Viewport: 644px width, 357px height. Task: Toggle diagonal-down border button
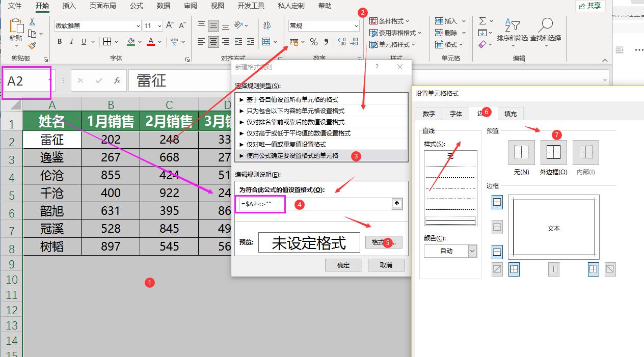610,269
